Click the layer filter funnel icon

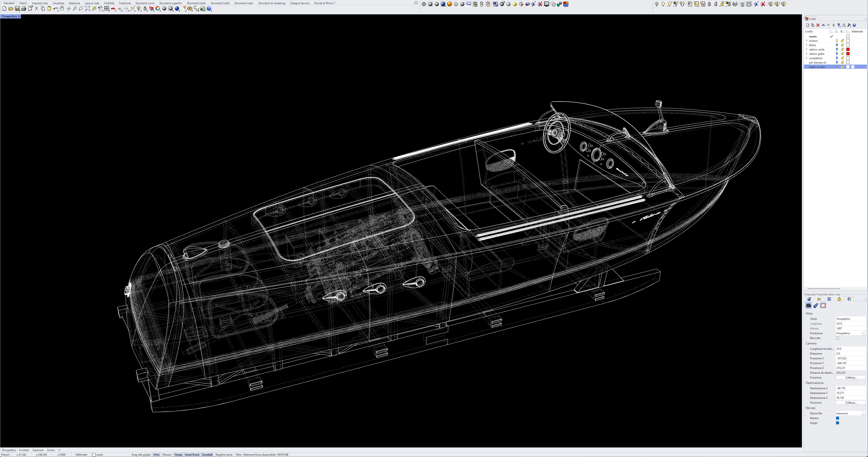(x=839, y=25)
